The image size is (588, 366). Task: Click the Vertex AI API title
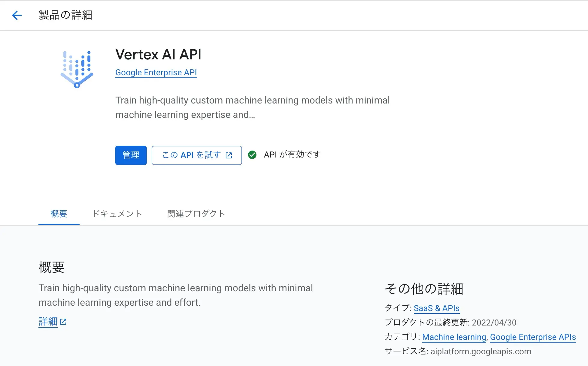click(158, 55)
